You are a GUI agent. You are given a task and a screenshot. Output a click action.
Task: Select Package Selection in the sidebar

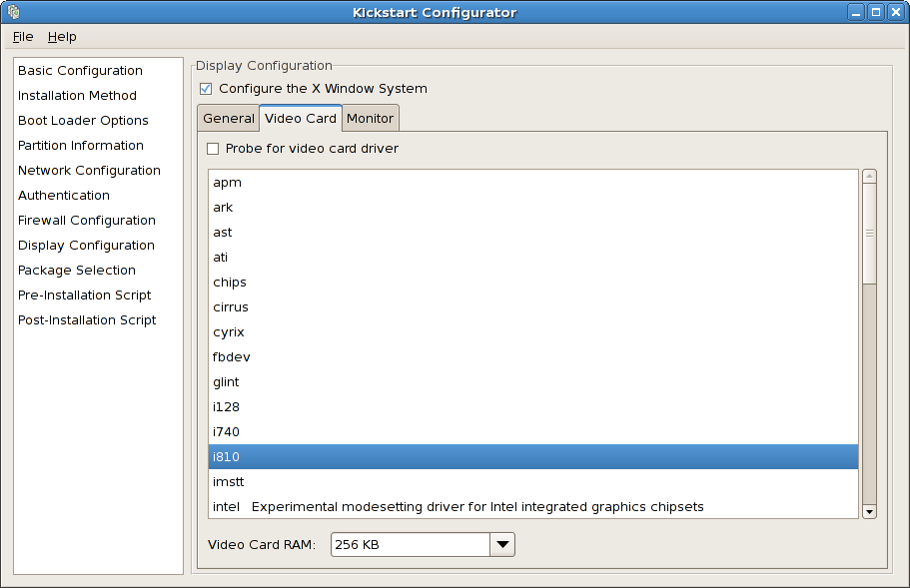[x=76, y=270]
